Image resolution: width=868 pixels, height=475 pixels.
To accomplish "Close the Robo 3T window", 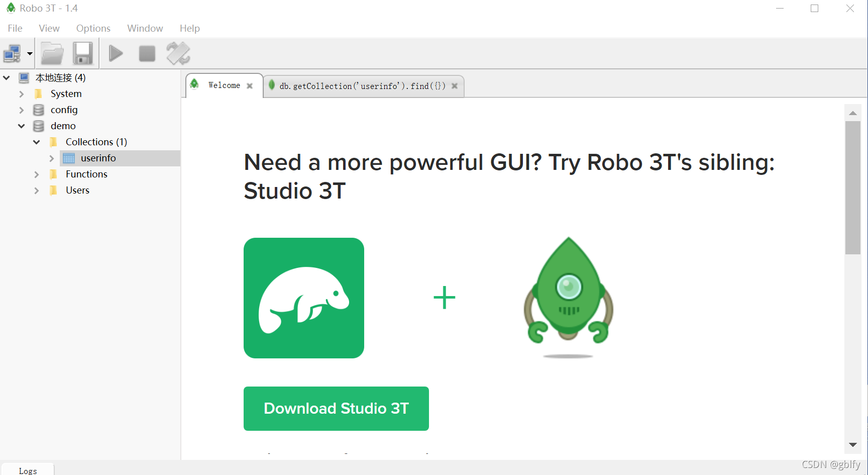I will click(850, 9).
